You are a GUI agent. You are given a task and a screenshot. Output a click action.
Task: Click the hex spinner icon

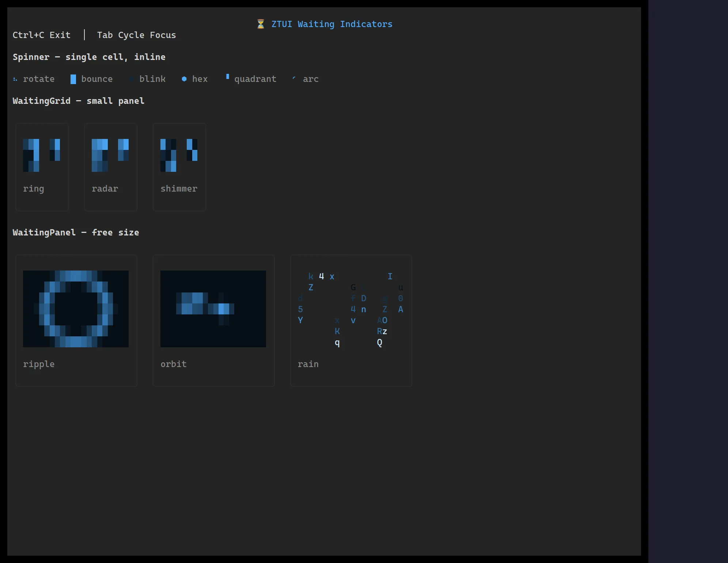(x=184, y=79)
